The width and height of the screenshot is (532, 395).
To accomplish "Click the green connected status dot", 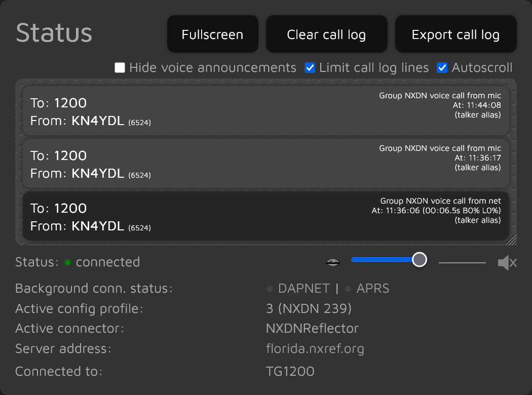I will tap(67, 262).
